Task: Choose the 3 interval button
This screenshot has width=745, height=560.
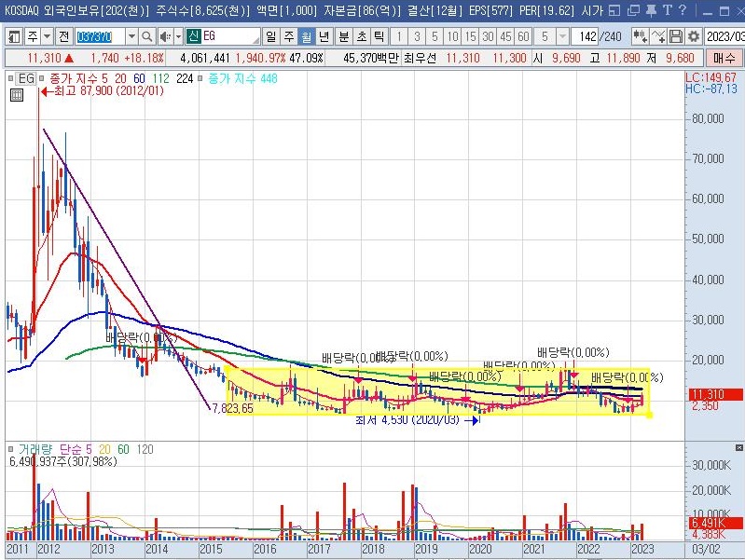Action: (417, 36)
